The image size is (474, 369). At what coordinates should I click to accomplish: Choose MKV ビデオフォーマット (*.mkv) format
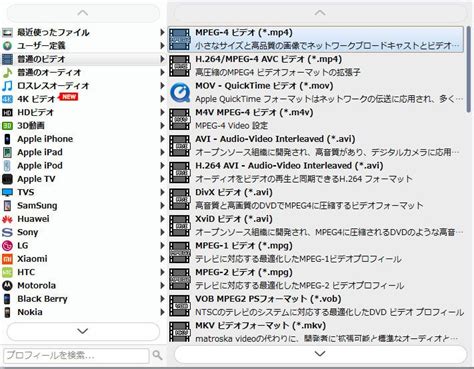tap(316, 332)
